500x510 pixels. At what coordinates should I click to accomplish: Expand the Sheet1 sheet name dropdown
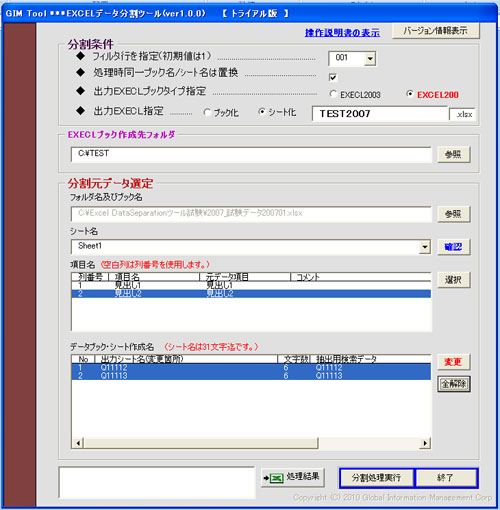(x=424, y=247)
